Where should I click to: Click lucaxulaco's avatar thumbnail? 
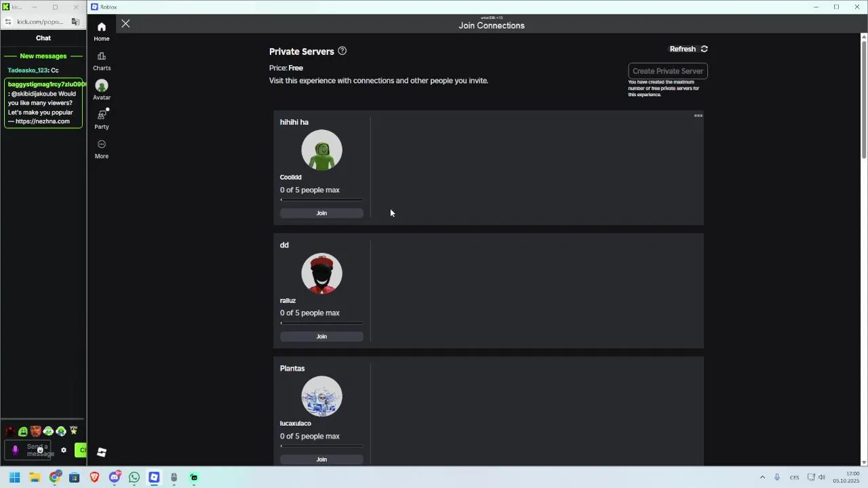point(321,396)
